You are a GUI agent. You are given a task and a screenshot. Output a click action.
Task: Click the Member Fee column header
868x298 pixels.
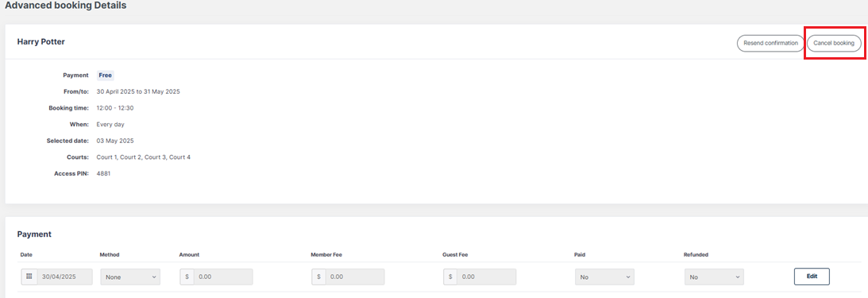pyautogui.click(x=326, y=255)
